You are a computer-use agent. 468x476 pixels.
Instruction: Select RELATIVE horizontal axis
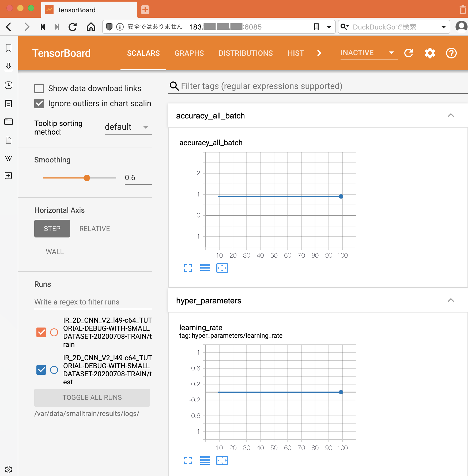pyautogui.click(x=95, y=229)
